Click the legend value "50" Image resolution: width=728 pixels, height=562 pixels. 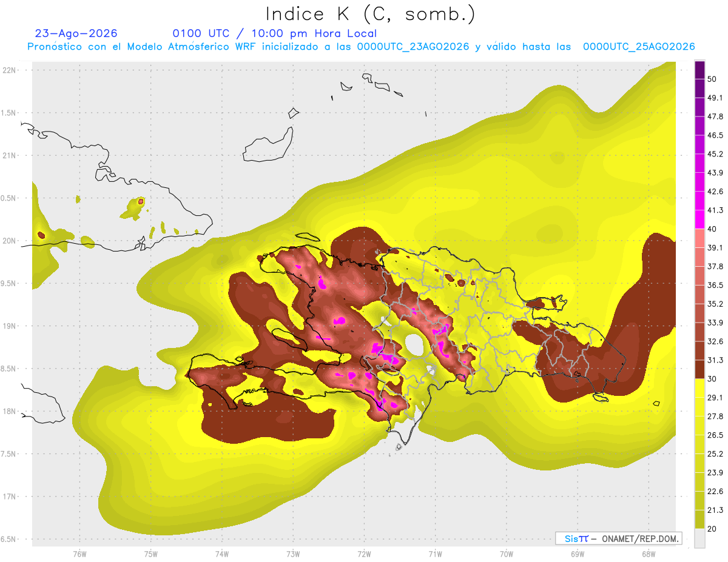pyautogui.click(x=712, y=79)
